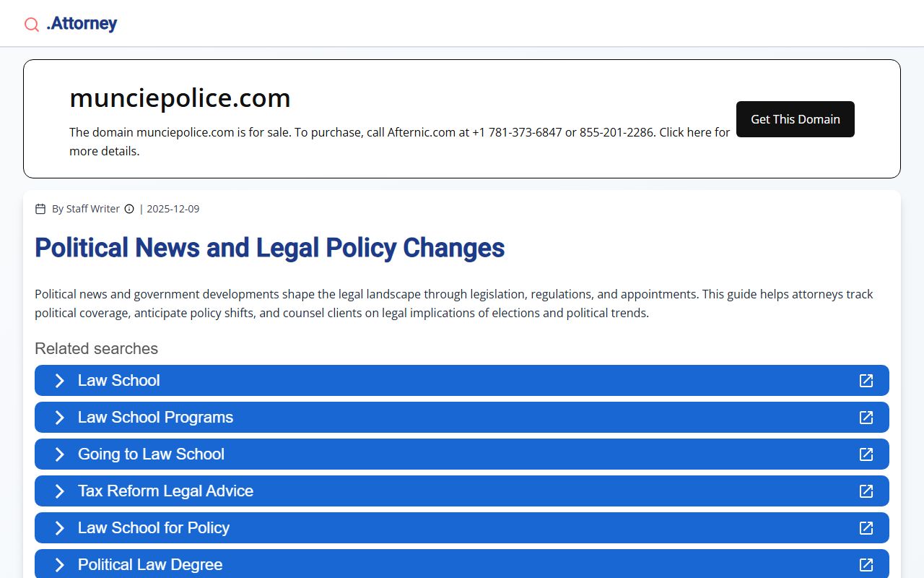
Task: Click the 2025-12-09 publication date
Action: coord(173,209)
